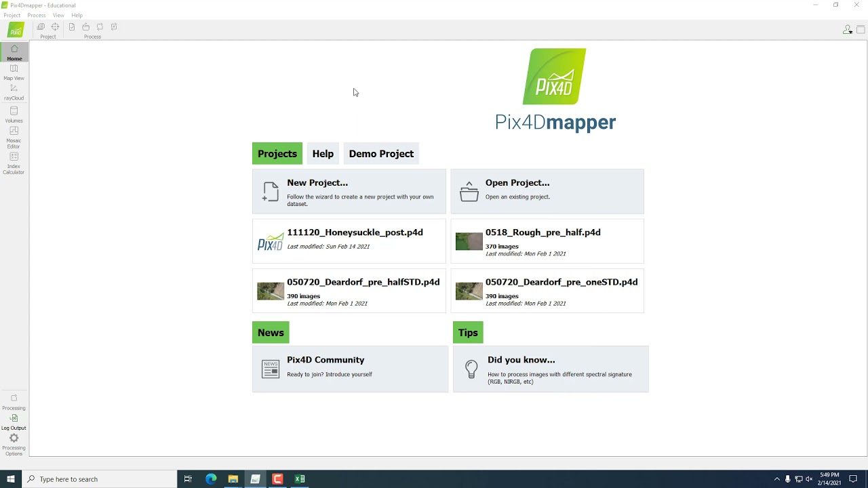Open 050720_Deardorf_pre_oneSTD.p4d project
The width and height of the screenshot is (868, 488).
point(547,291)
